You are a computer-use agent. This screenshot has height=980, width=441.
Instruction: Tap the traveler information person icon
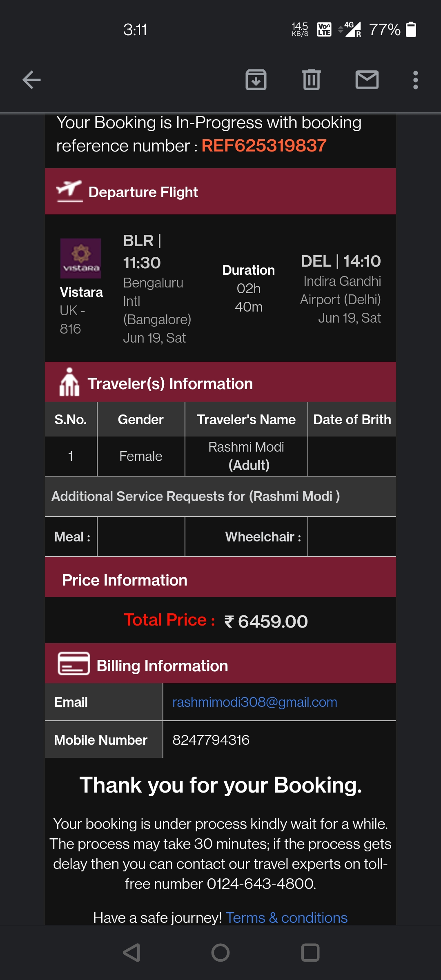coord(69,382)
